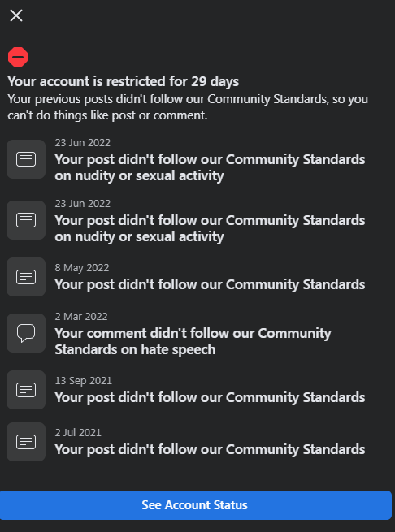Open the hate speech comment violation text
Screen dimensions: 395x532
tap(193, 341)
